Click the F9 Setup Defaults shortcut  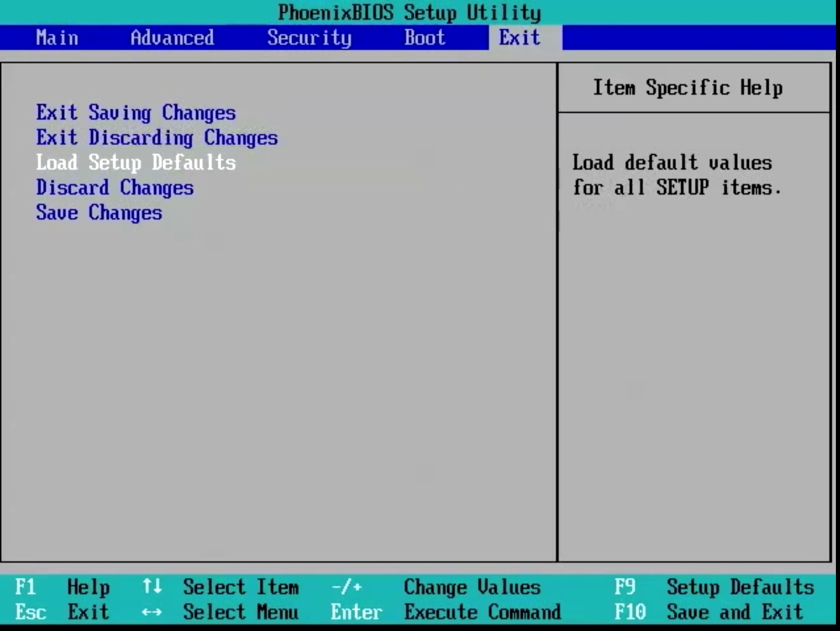tap(714, 587)
